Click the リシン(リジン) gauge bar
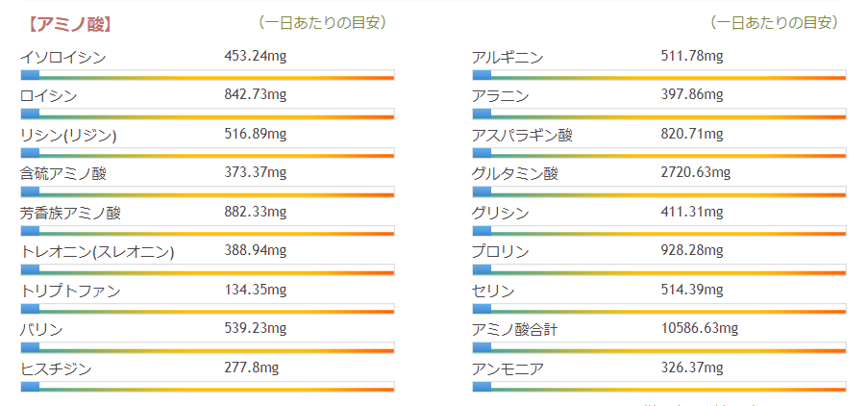868x406 pixels. click(207, 153)
